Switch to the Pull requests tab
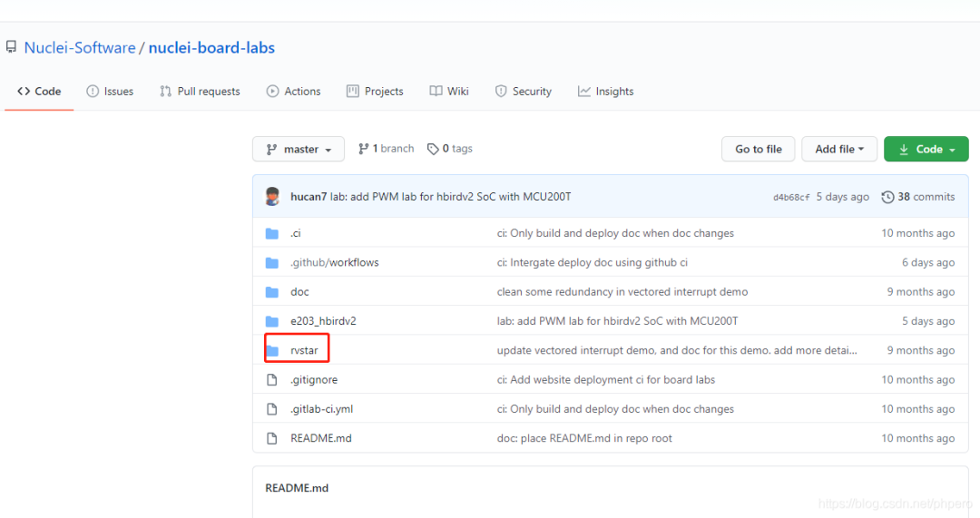Screen dimensions: 980x518 200,92
